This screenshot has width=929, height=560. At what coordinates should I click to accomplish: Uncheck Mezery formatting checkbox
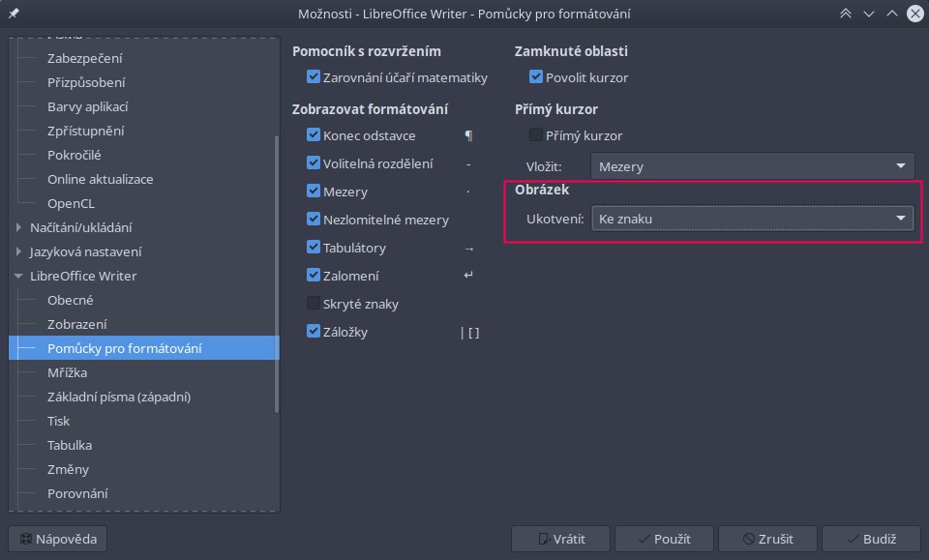click(x=314, y=192)
